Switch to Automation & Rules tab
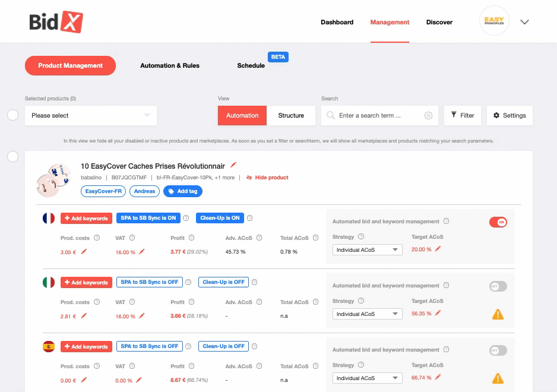The image size is (557, 392). coord(170,65)
